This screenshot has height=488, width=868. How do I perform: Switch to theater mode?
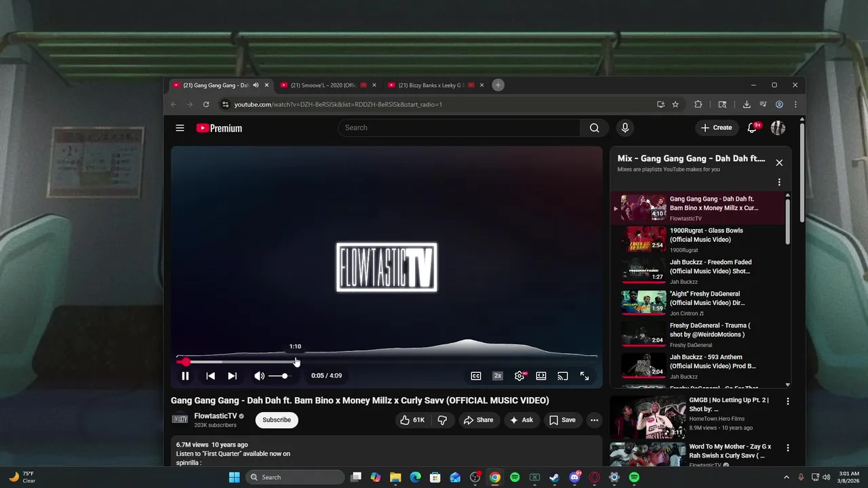pos(541,376)
